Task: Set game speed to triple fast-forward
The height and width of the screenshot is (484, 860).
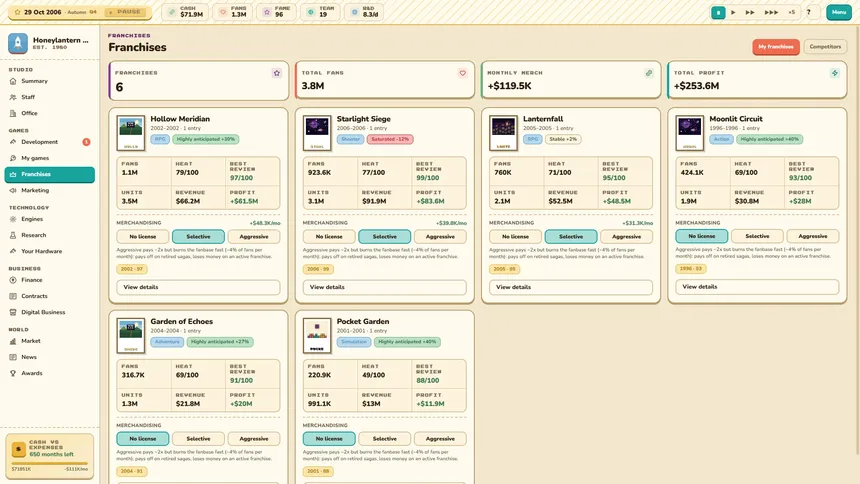Action: [771, 12]
